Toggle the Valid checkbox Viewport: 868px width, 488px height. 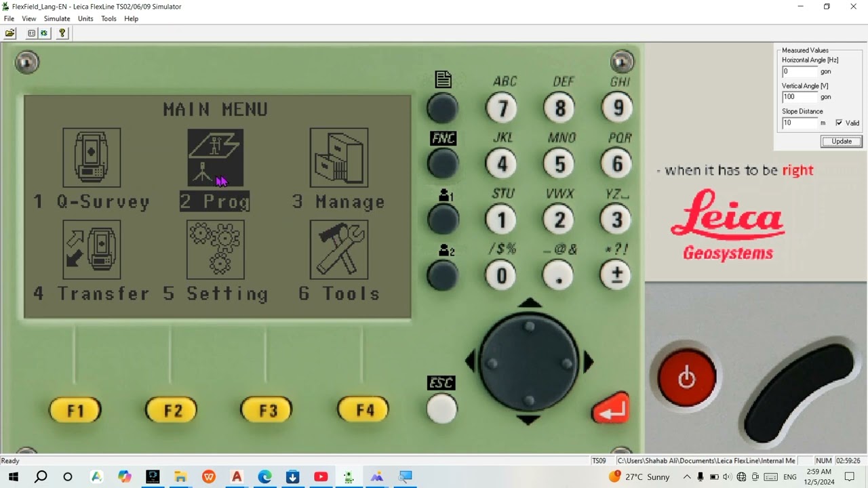[x=839, y=123]
